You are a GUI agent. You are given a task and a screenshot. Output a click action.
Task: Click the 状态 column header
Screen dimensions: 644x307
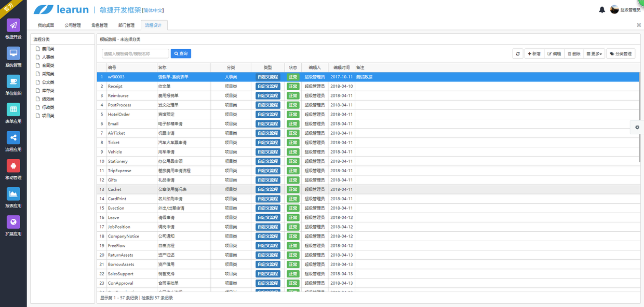(x=293, y=67)
